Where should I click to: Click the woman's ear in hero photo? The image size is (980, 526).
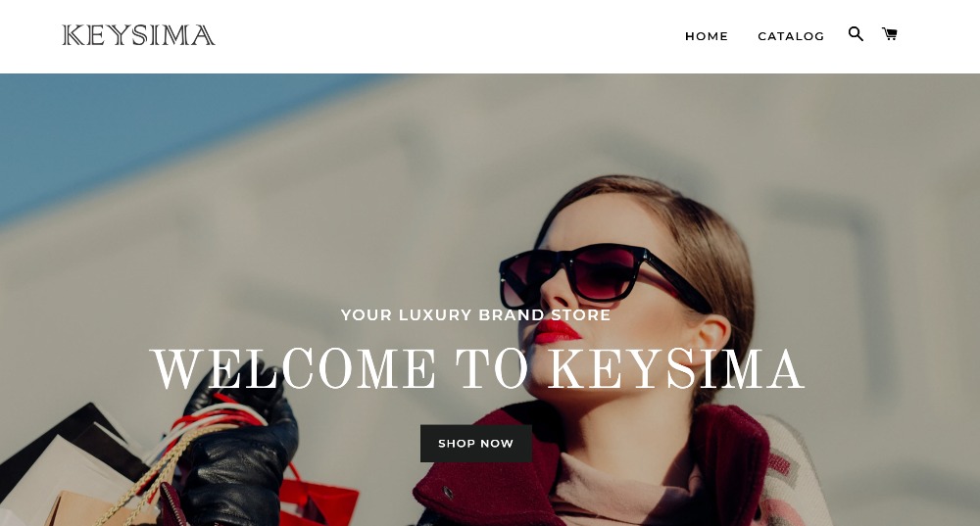pos(712,341)
